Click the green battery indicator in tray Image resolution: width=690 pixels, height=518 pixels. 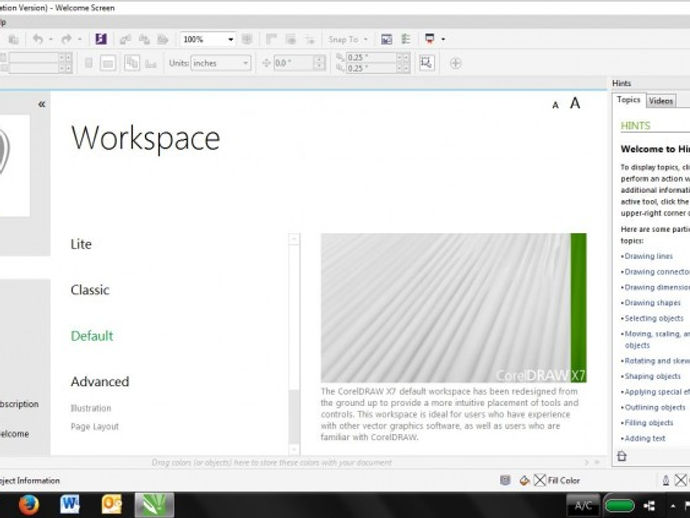tap(620, 506)
